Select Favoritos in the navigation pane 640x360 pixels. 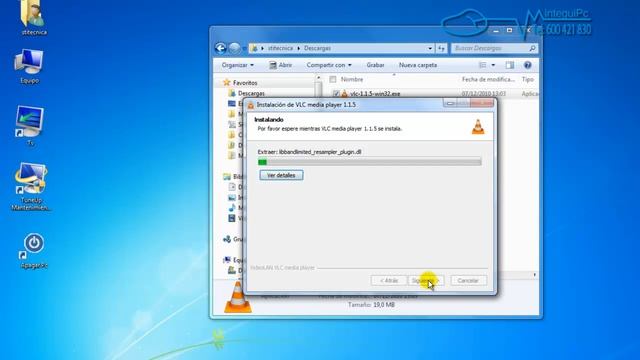click(x=245, y=82)
